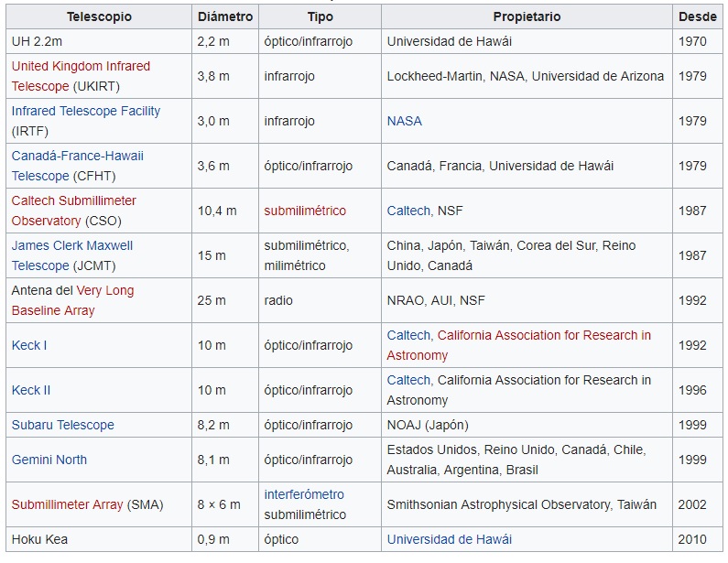Click the 3,0 m diameter cell

click(x=225, y=121)
